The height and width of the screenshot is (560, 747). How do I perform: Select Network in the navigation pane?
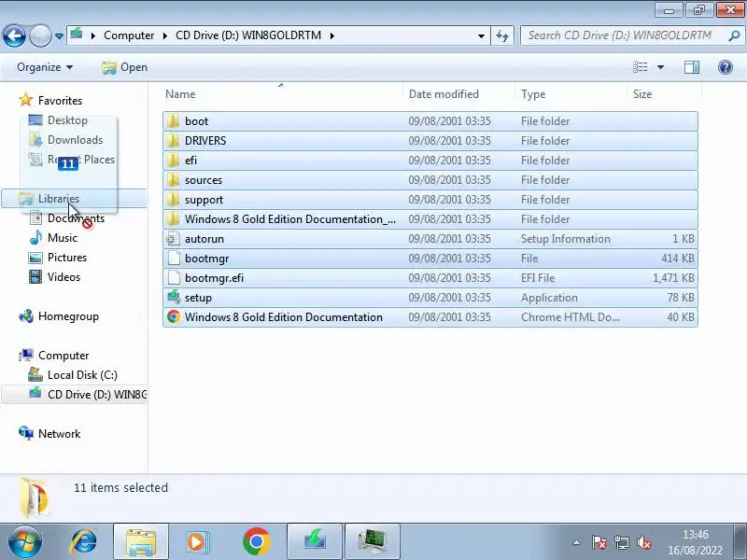click(x=49, y=433)
